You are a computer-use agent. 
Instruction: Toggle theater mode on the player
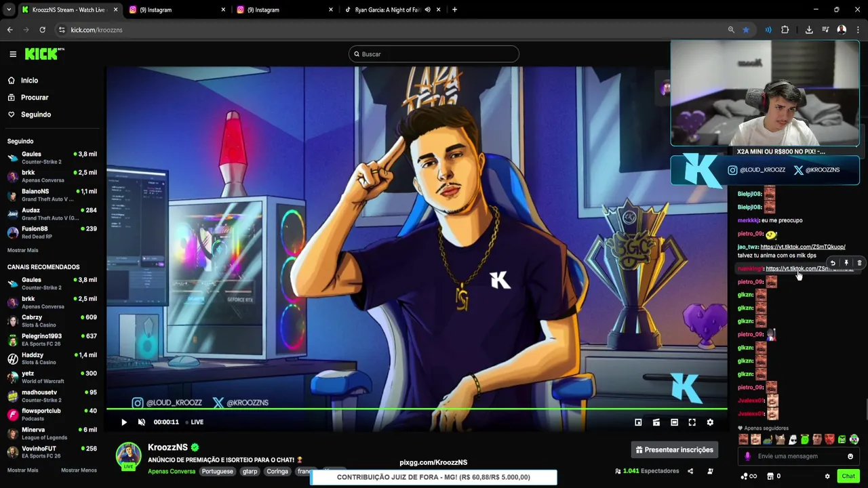coord(674,422)
